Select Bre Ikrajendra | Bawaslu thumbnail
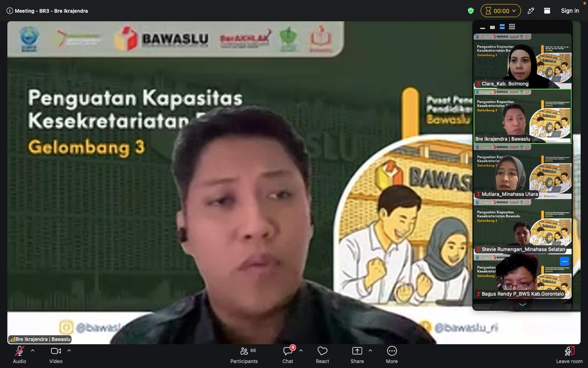Image resolution: width=588 pixels, height=368 pixels. click(x=523, y=116)
